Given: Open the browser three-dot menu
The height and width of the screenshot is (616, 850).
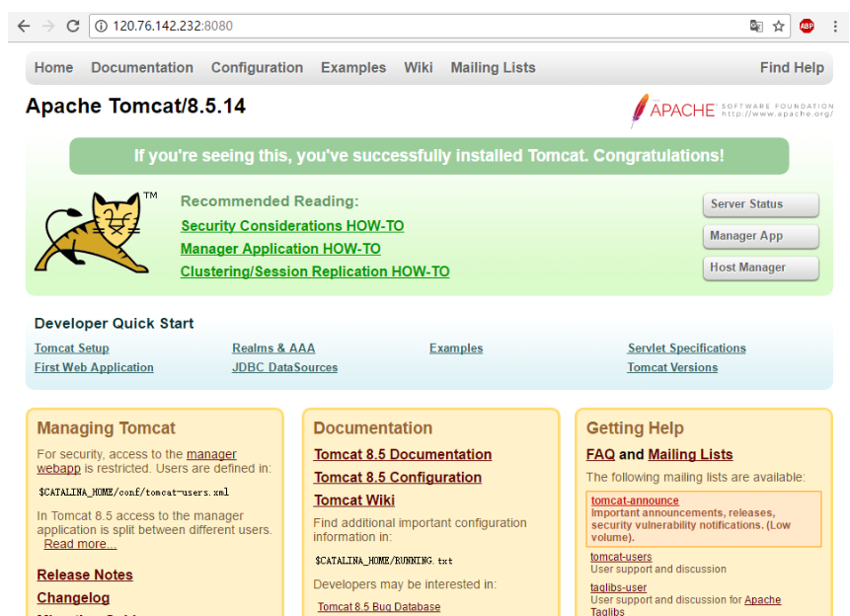Looking at the screenshot, I should coord(835,26).
